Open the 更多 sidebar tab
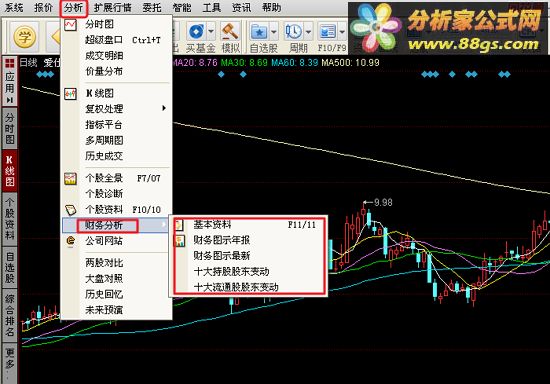Viewport: 550px width, 384px height. [9, 364]
